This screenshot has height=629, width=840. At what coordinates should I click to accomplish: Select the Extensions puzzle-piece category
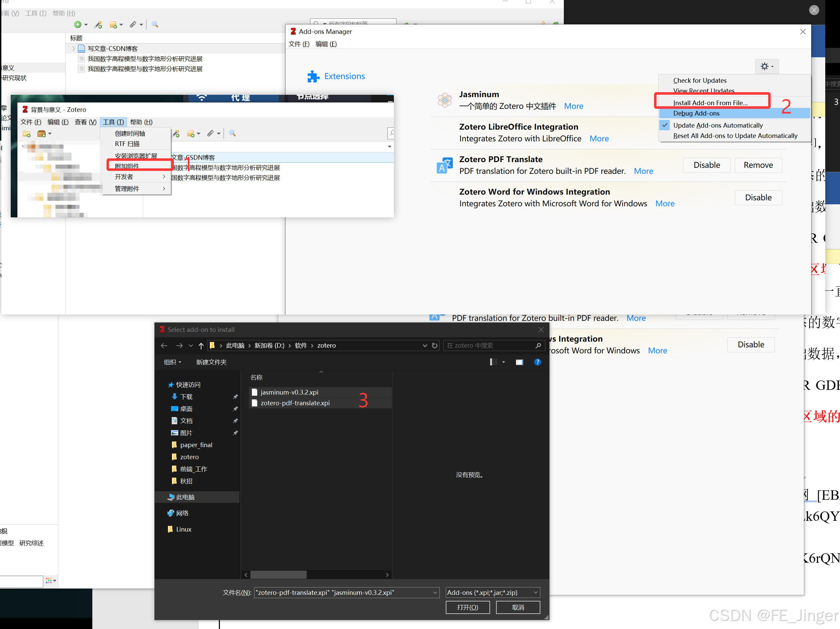[x=336, y=76]
